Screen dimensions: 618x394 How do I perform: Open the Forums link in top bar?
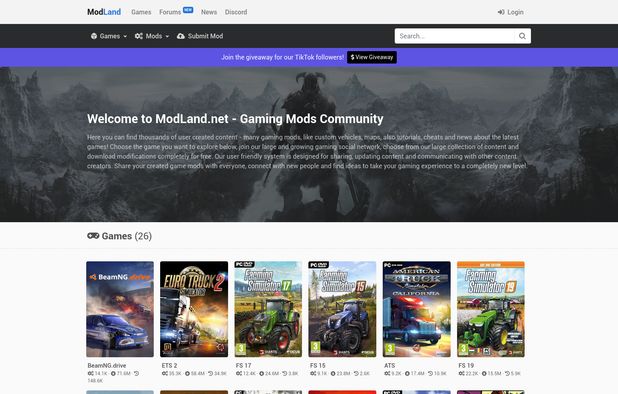click(x=170, y=12)
